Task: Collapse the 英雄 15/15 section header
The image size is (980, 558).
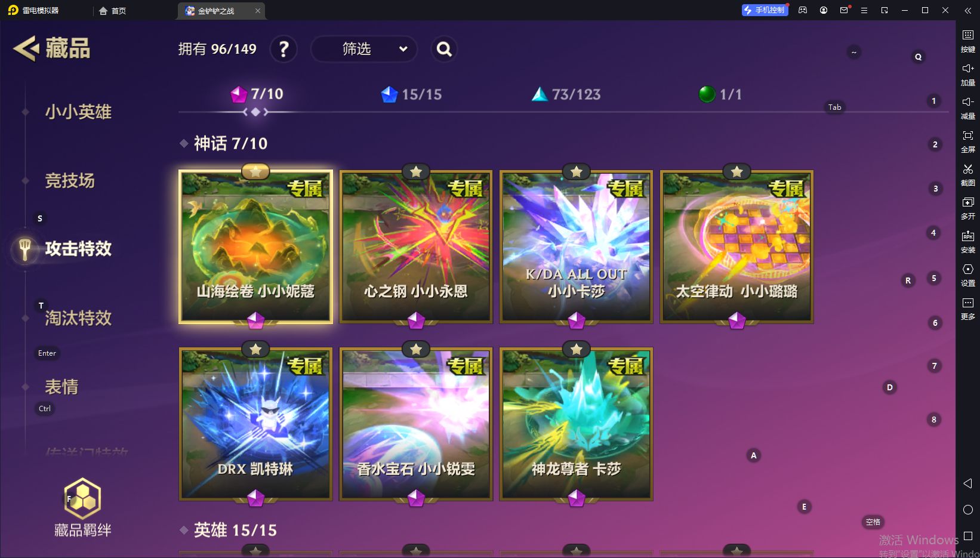Action: tap(229, 530)
